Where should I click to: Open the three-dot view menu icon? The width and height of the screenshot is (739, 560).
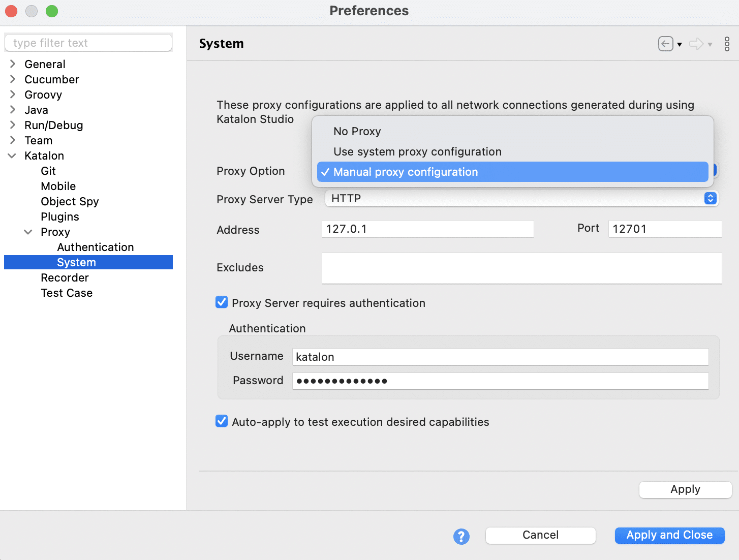pos(727,44)
